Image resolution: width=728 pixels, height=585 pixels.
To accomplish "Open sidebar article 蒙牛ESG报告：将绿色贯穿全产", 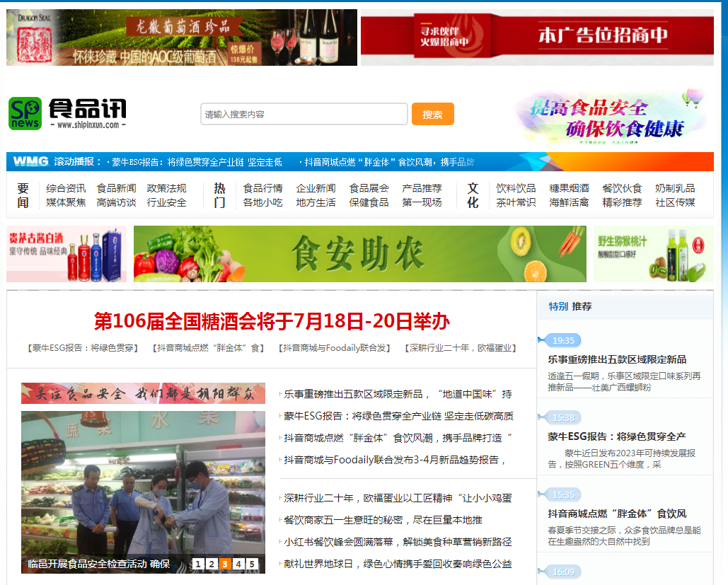I will pyautogui.click(x=617, y=436).
